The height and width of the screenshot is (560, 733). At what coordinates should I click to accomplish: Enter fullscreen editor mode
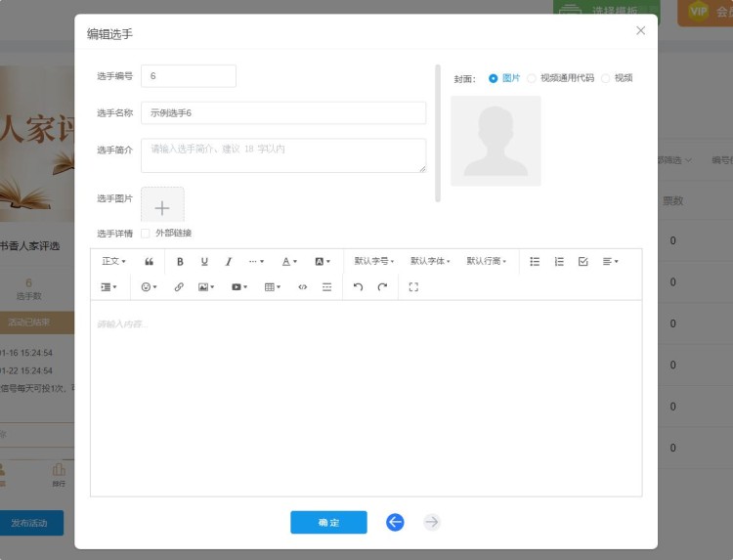coord(413,287)
